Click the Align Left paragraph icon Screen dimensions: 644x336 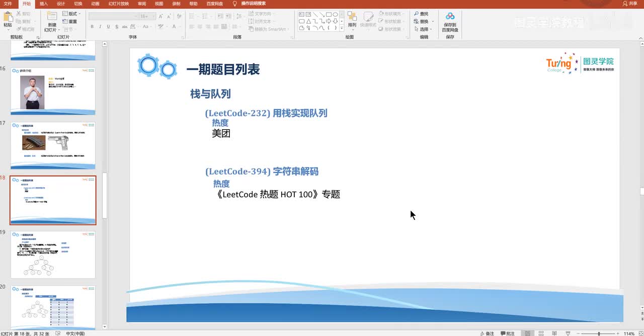[x=193, y=27]
